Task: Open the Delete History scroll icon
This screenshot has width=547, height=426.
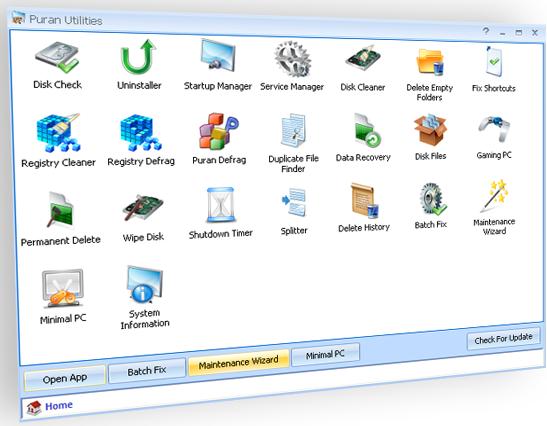Action: [x=365, y=200]
